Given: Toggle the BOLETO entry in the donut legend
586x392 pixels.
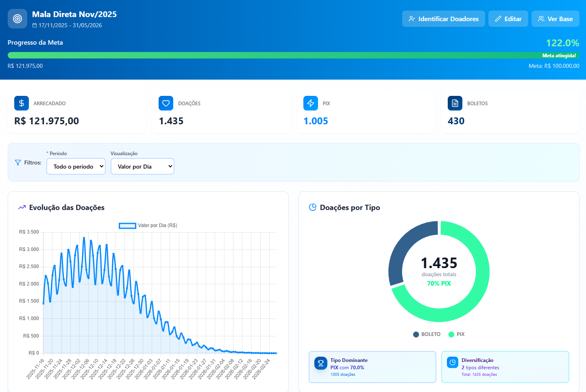Looking at the screenshot, I should [x=427, y=334].
